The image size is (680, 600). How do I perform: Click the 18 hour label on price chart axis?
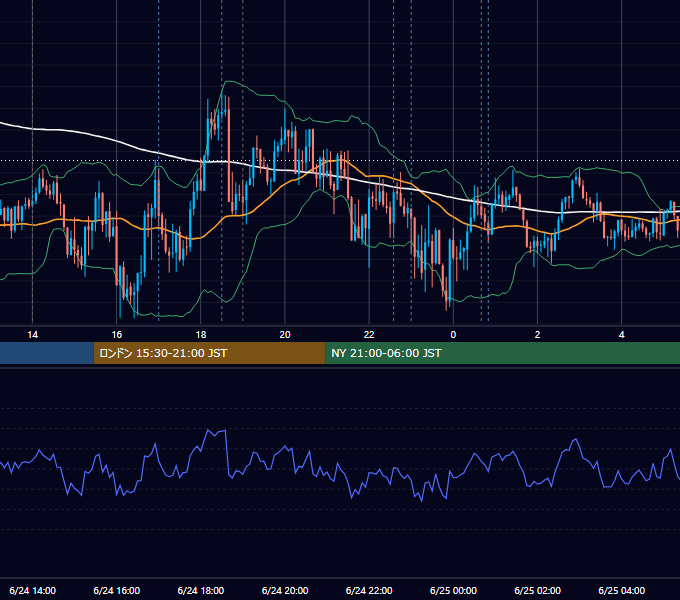pyautogui.click(x=201, y=335)
